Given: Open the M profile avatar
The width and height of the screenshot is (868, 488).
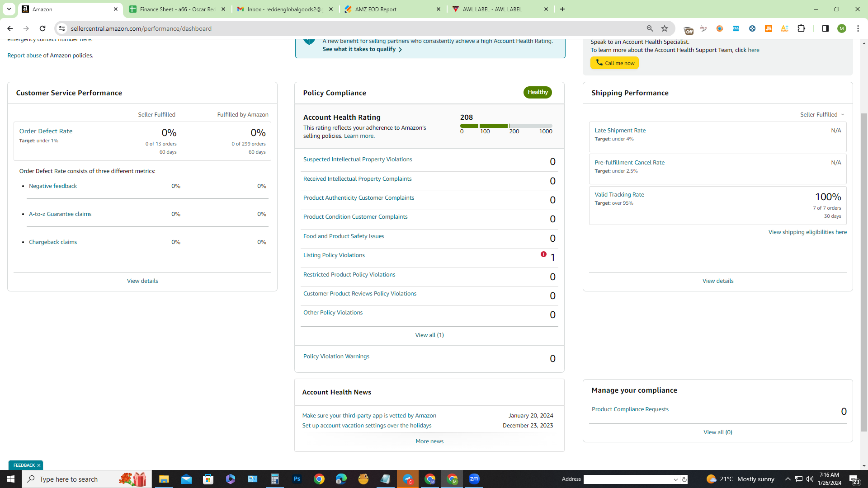Looking at the screenshot, I should point(841,28).
